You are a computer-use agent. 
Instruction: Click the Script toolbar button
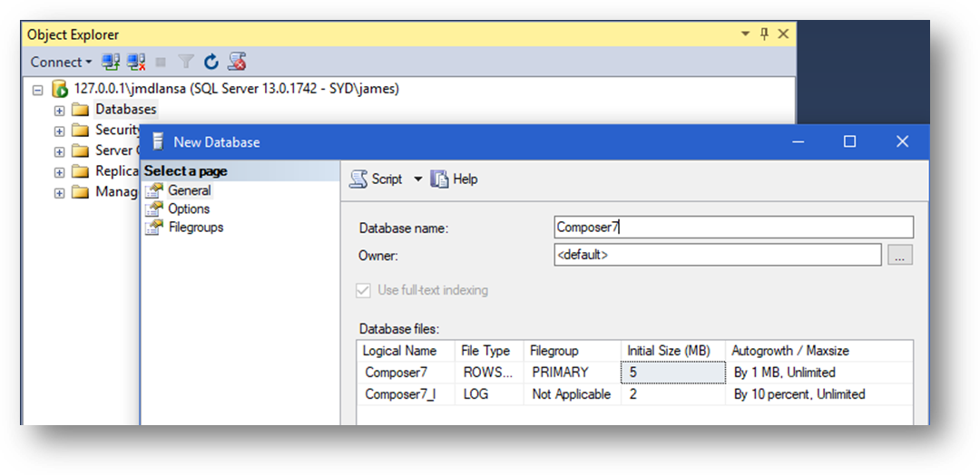coord(377,179)
